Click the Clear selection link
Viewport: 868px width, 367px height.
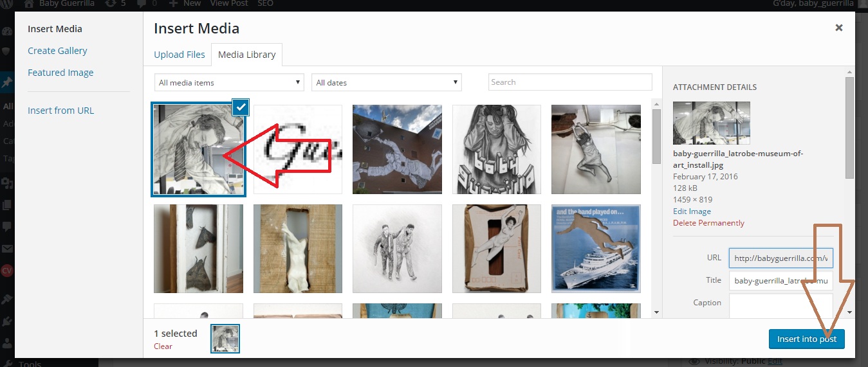pos(163,346)
